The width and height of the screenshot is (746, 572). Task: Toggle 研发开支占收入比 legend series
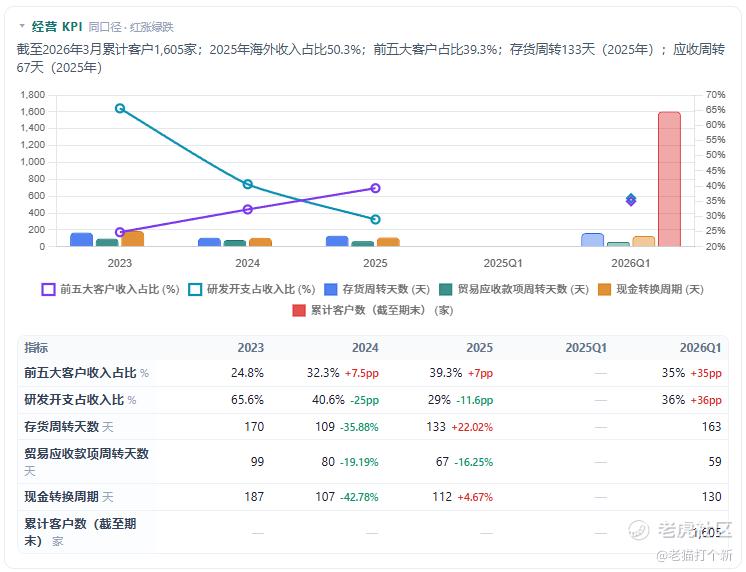click(x=252, y=289)
